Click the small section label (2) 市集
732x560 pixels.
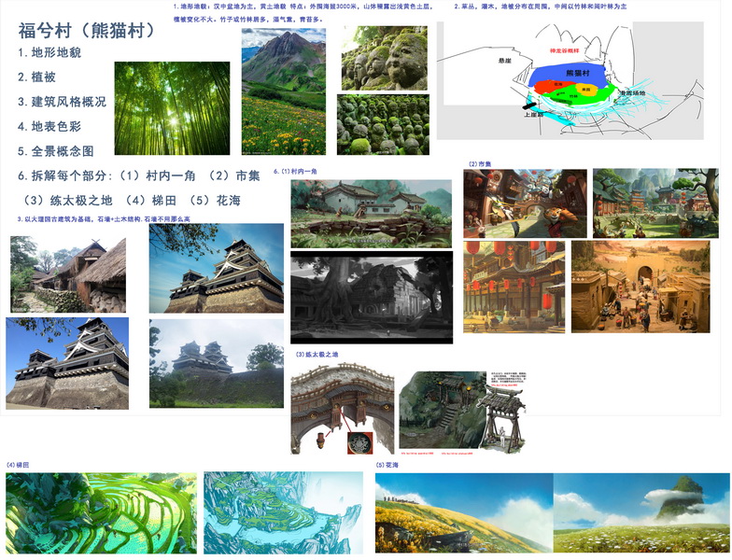coord(480,164)
